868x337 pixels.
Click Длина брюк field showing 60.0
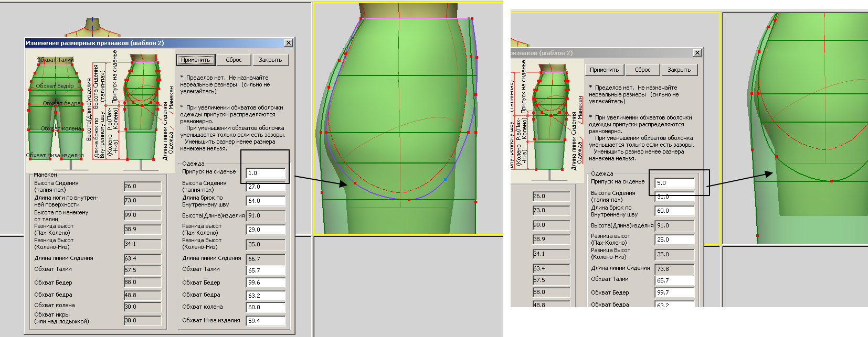[x=674, y=211]
